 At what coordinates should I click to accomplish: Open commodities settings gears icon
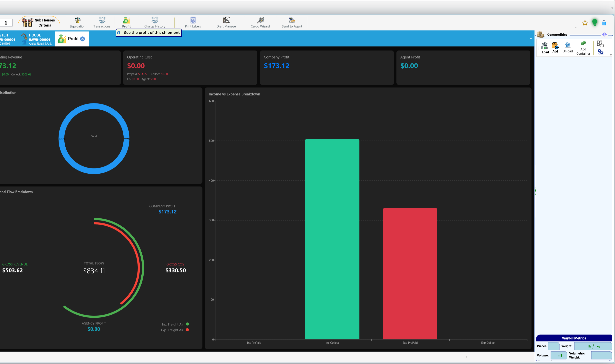click(x=601, y=52)
